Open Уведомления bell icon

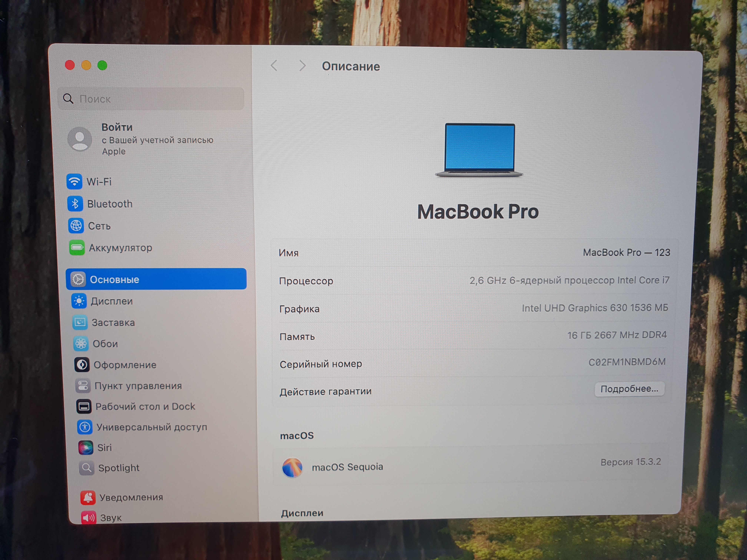88,497
